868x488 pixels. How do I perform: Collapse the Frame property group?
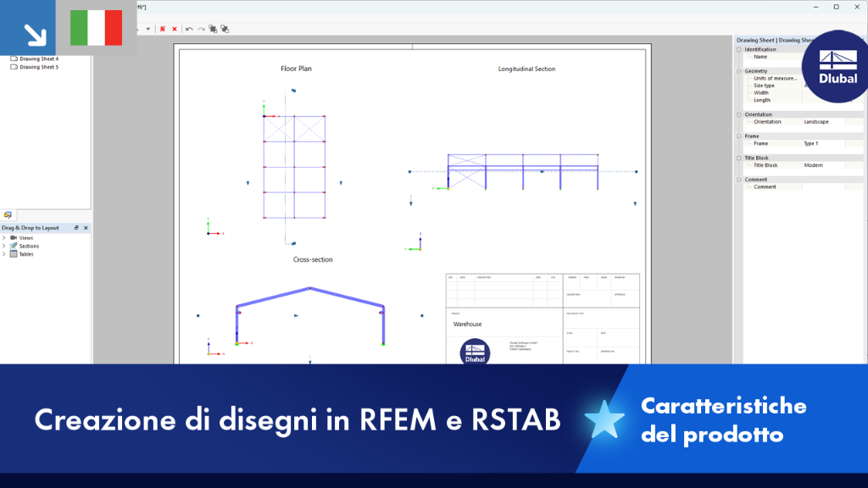(739, 136)
